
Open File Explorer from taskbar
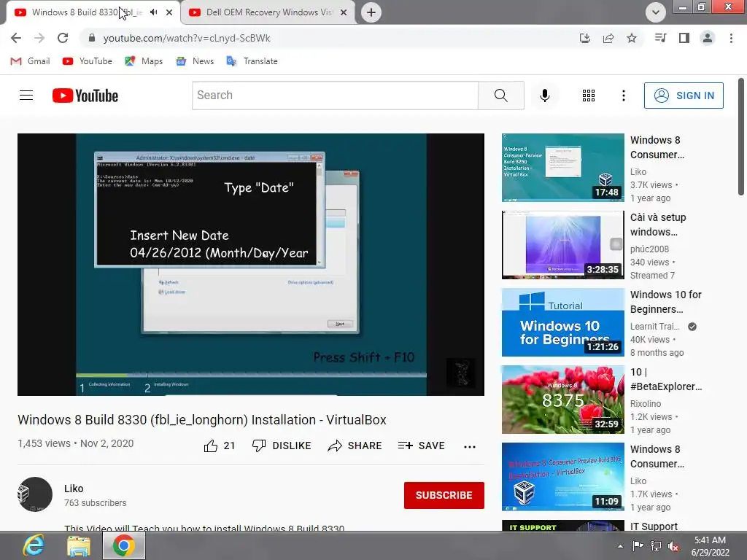pyautogui.click(x=79, y=545)
